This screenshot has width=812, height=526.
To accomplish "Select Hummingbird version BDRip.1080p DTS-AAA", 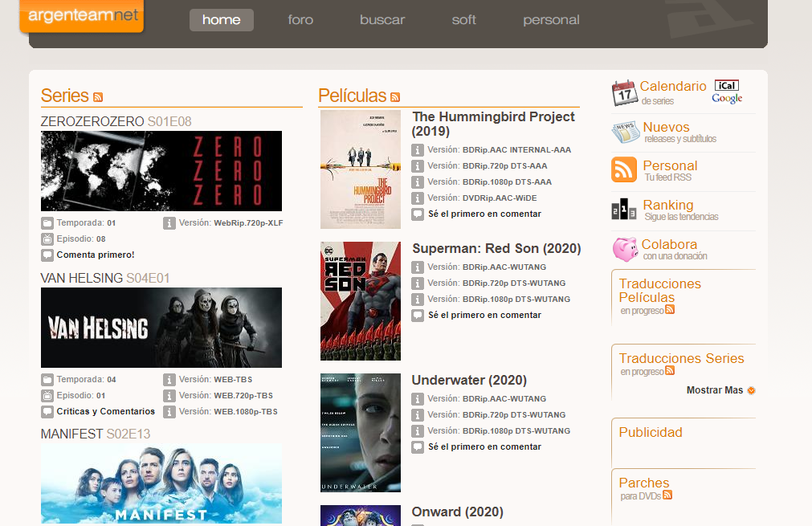I will 489,182.
